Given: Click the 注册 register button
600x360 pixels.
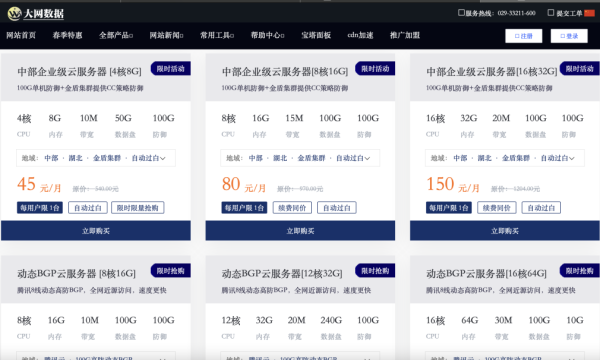Looking at the screenshot, I should 523,36.
